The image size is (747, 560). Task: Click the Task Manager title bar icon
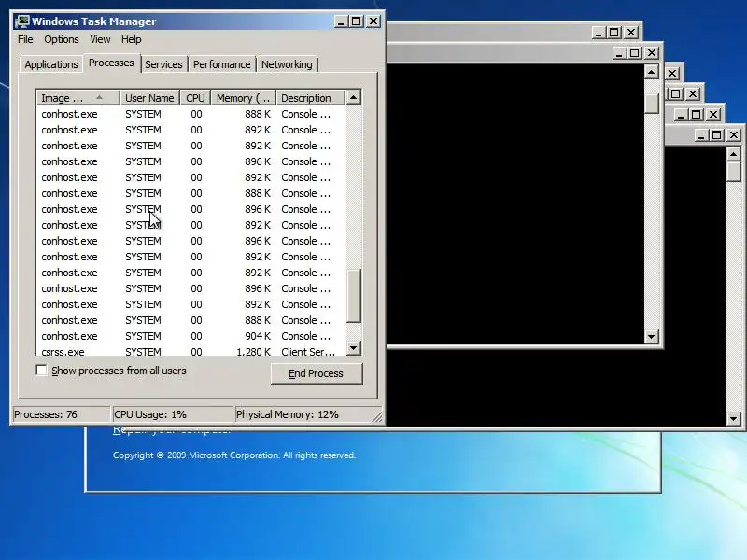[x=22, y=21]
